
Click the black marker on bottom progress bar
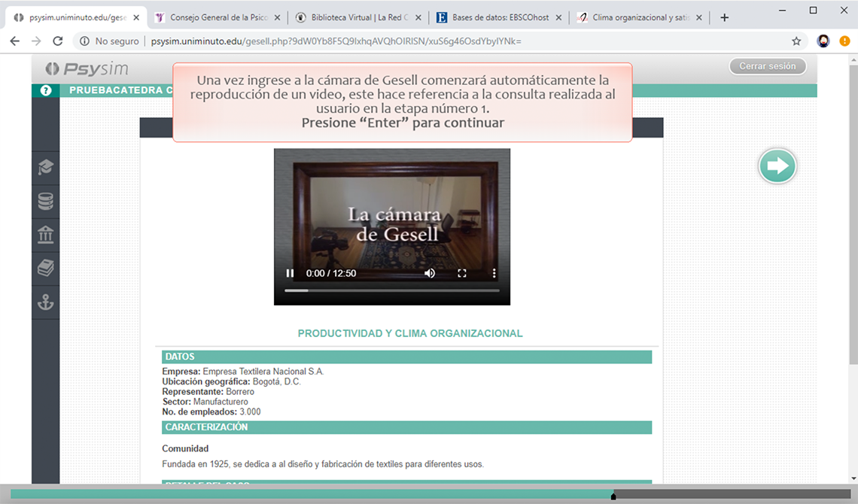click(613, 496)
